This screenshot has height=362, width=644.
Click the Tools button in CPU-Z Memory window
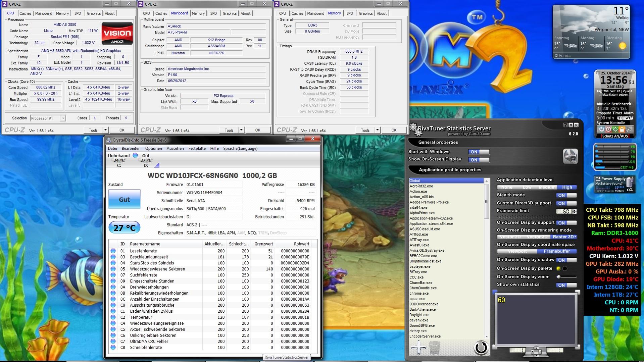click(x=365, y=130)
